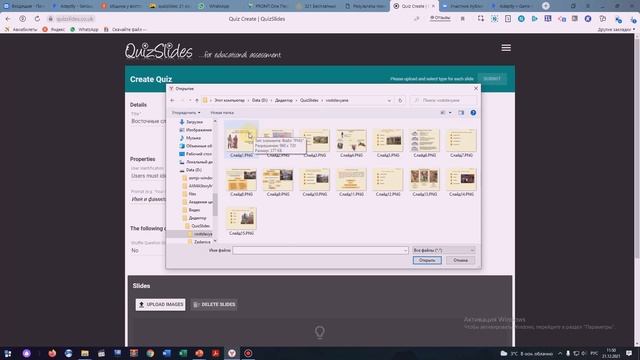Click Этот компьютер in the address path

click(x=229, y=100)
